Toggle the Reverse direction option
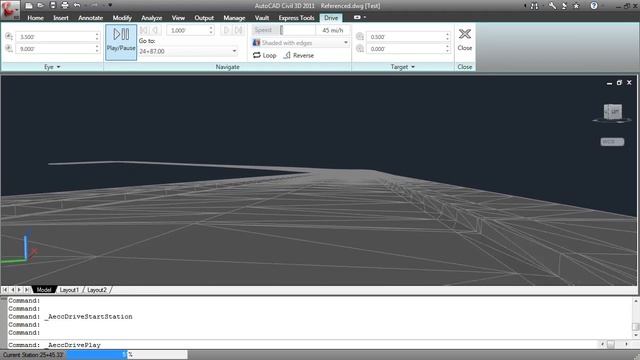Viewport: 640px width, 360px height. tap(299, 55)
